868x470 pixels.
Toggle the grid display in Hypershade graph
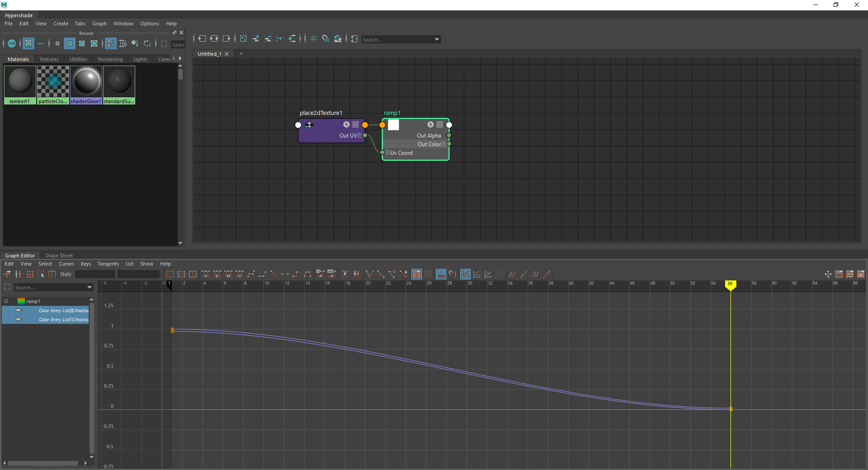313,39
